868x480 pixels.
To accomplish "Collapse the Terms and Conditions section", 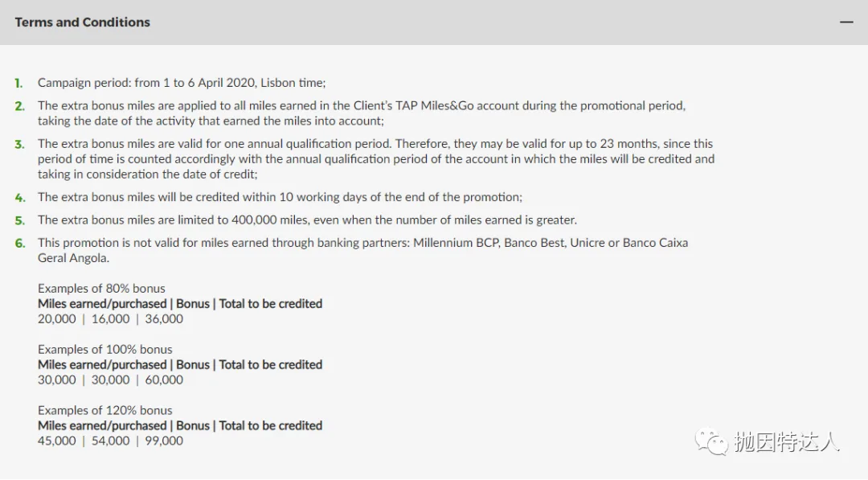I will click(x=845, y=23).
